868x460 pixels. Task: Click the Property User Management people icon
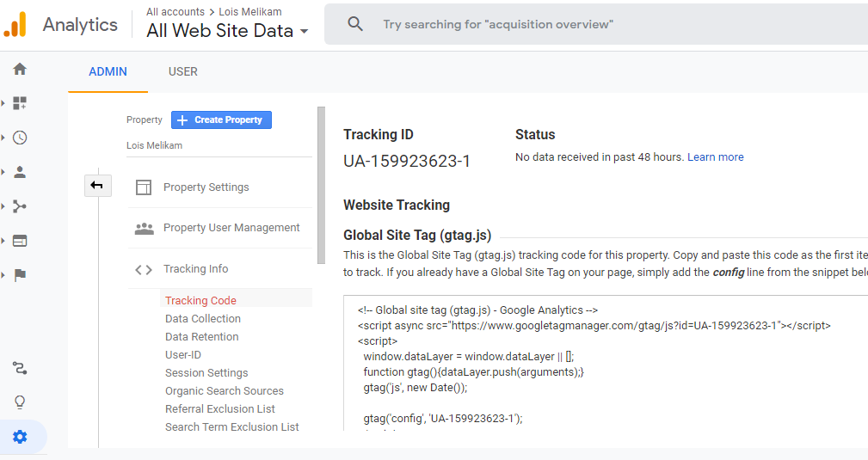(144, 228)
